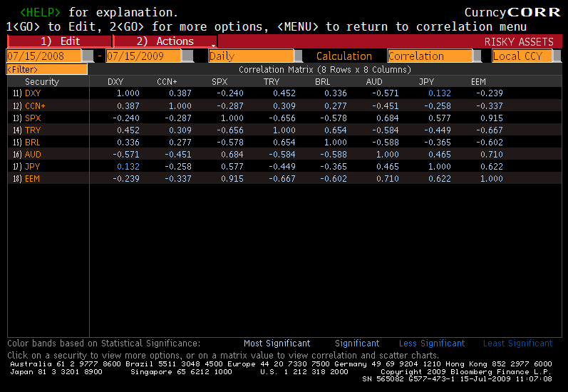Click the JPY column header

coord(426,82)
